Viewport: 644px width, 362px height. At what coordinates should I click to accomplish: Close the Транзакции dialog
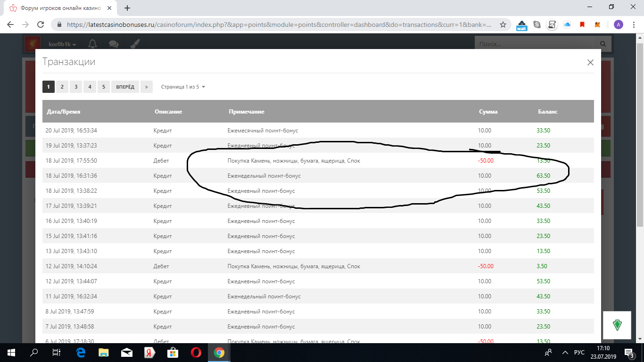tap(590, 63)
